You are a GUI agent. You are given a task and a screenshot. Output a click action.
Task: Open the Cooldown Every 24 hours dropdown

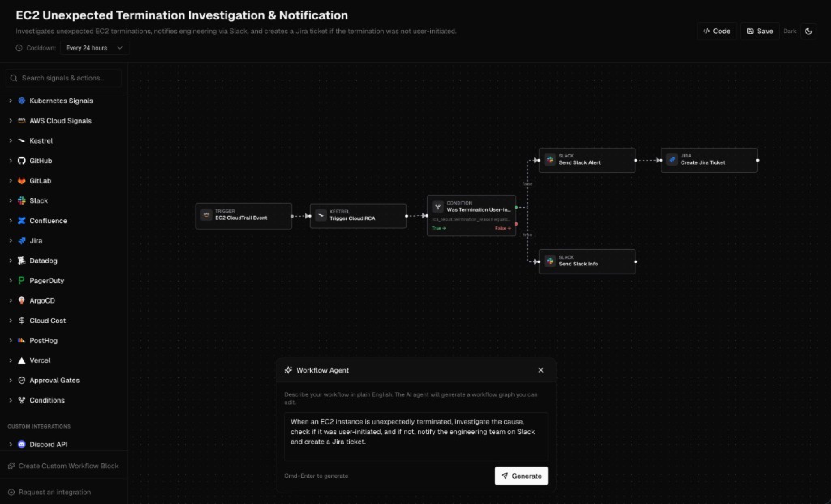(95, 48)
